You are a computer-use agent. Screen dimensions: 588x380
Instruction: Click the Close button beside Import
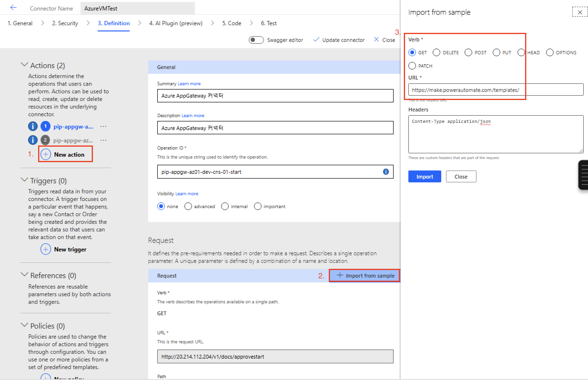[461, 177]
